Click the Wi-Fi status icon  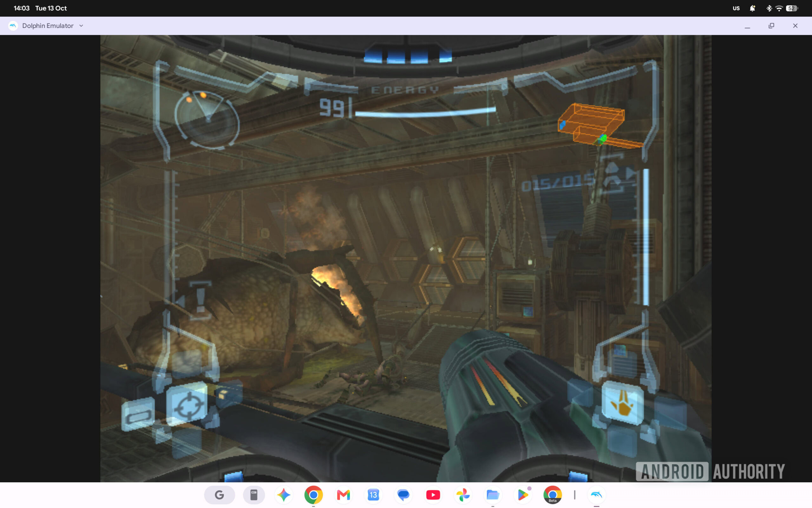[x=779, y=8]
